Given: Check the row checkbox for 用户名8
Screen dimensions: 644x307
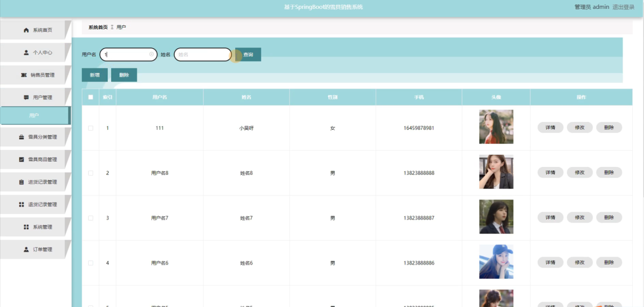Looking at the screenshot, I should 91,173.
